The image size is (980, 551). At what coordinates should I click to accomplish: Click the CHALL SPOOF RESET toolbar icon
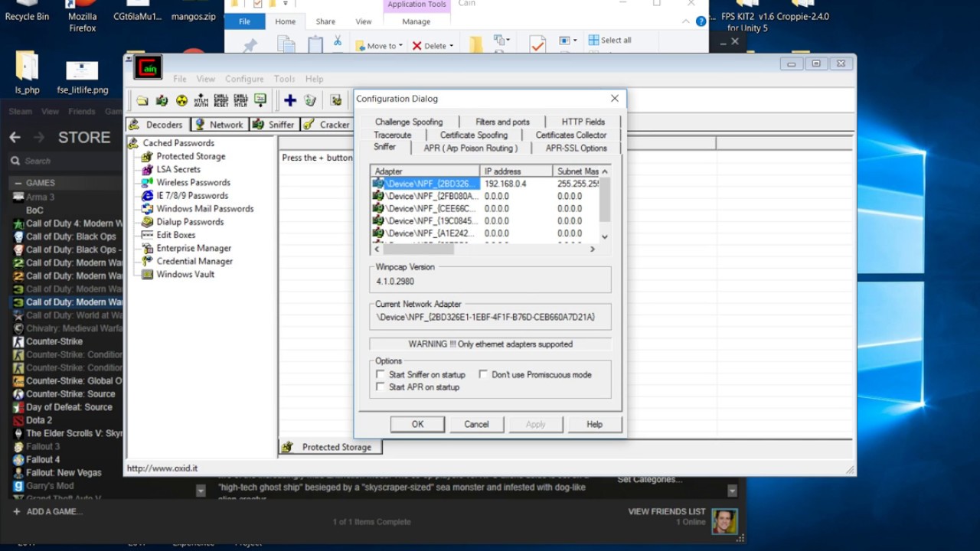tap(221, 100)
